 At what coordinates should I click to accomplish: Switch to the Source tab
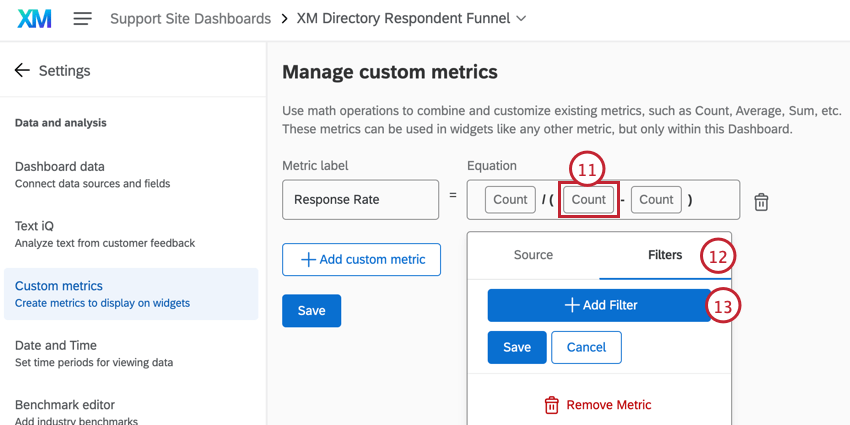tap(533, 255)
